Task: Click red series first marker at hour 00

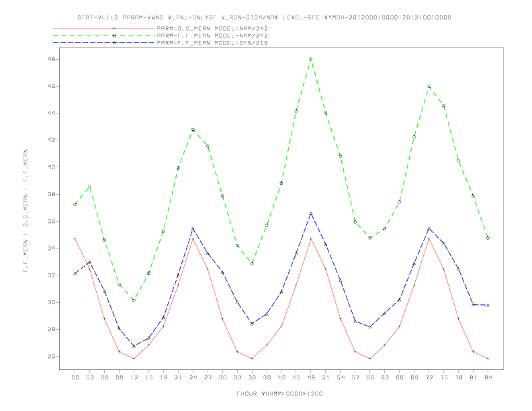Action: (x=75, y=238)
